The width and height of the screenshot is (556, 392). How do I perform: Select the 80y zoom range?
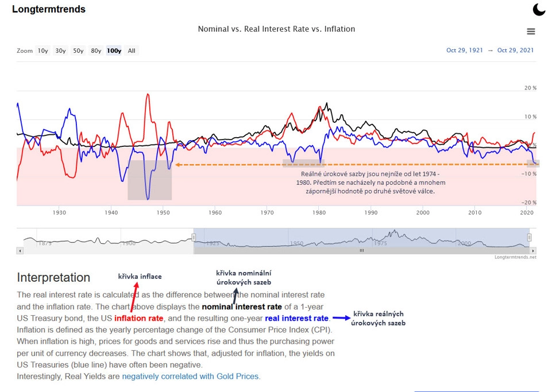[96, 51]
